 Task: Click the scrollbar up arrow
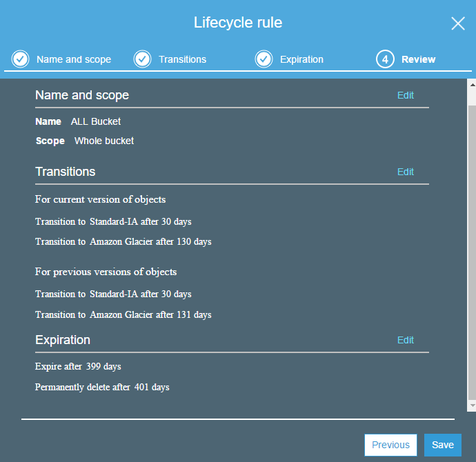tap(473, 85)
